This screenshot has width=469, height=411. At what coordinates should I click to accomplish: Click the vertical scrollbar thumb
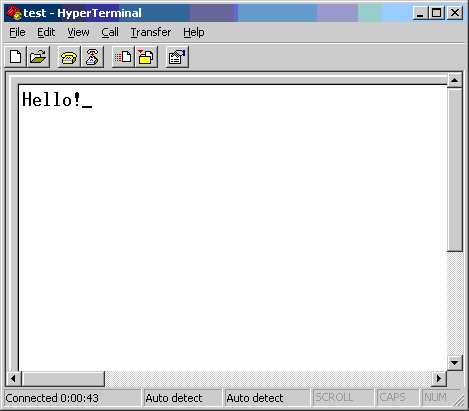point(455,169)
